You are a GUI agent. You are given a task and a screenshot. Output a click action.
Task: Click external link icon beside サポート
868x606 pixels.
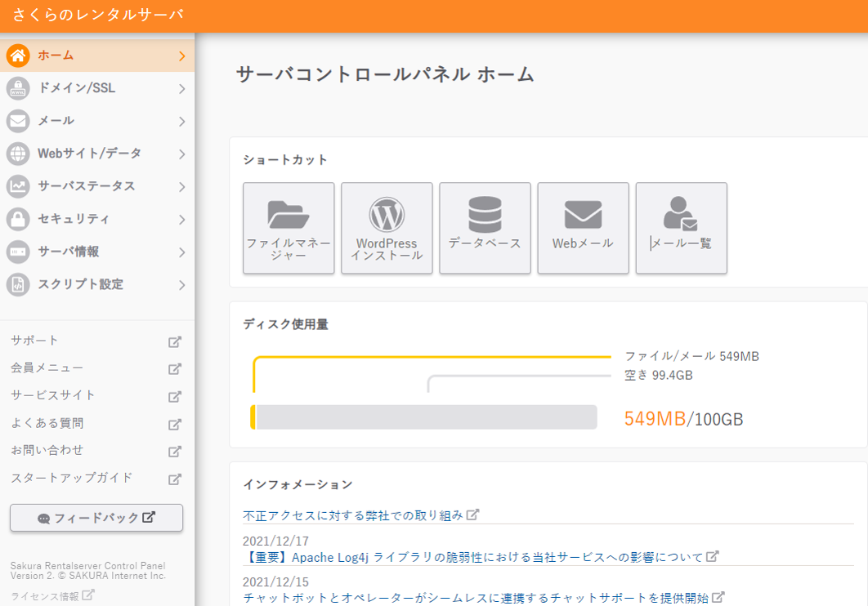pos(175,341)
